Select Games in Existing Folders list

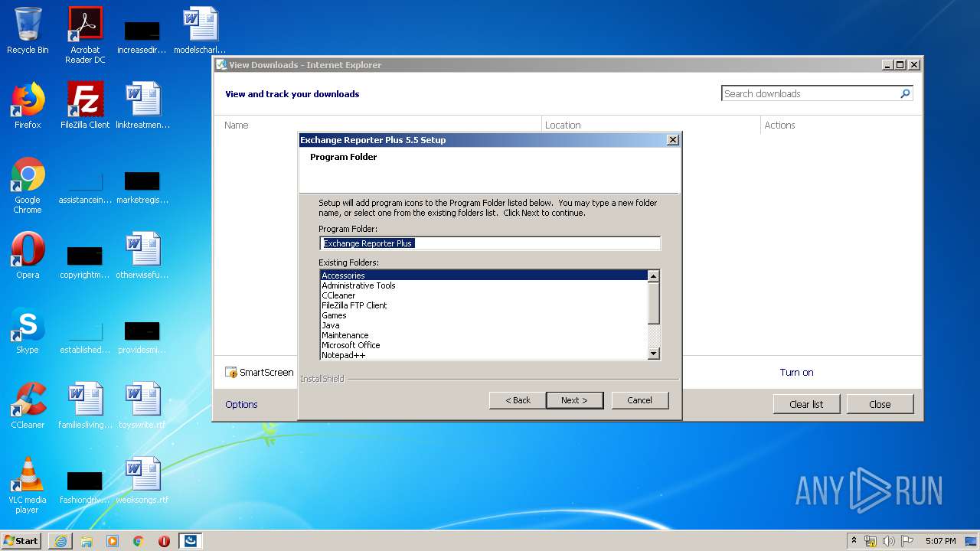click(484, 315)
